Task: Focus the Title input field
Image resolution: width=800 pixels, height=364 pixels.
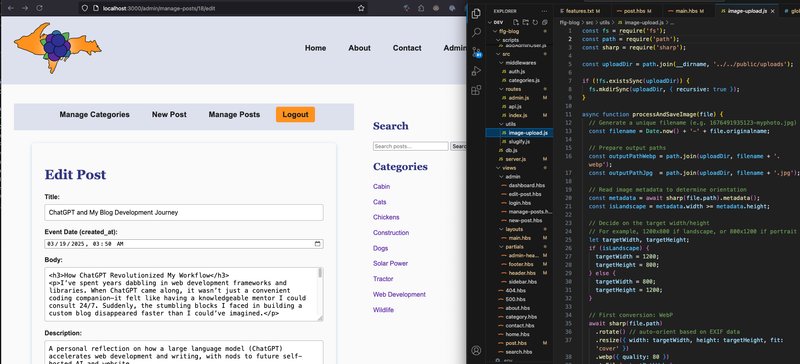Action: (184, 212)
